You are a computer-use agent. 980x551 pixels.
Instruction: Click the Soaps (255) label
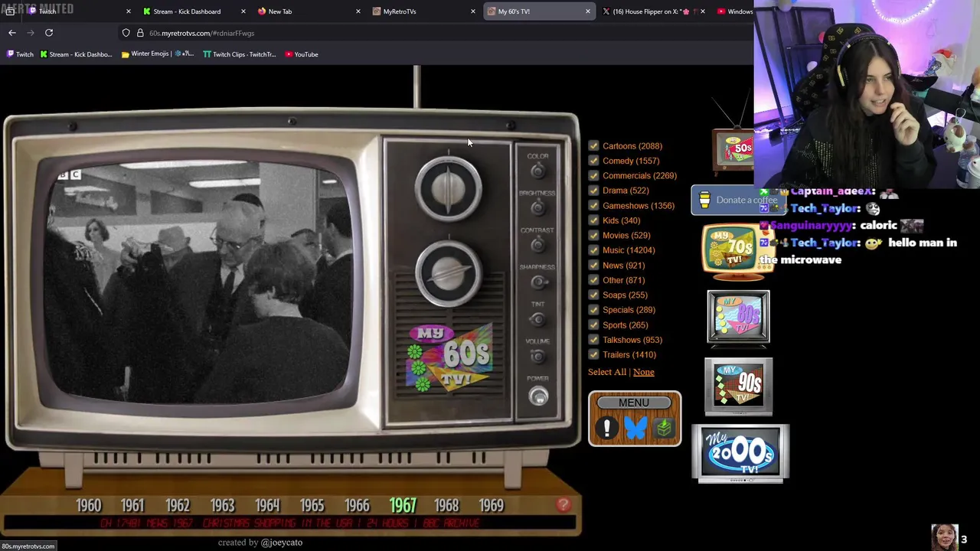(625, 295)
